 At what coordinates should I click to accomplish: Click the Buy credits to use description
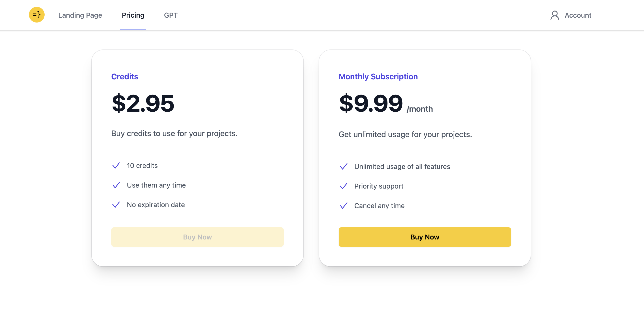pos(174,133)
